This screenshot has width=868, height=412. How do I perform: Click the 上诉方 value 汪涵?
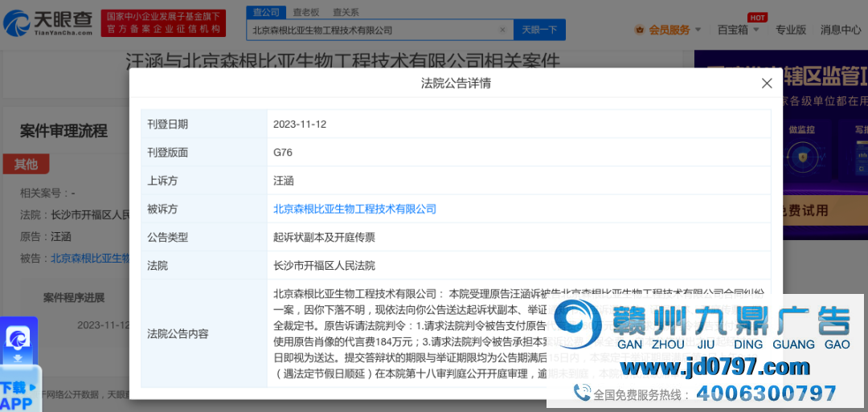click(285, 181)
